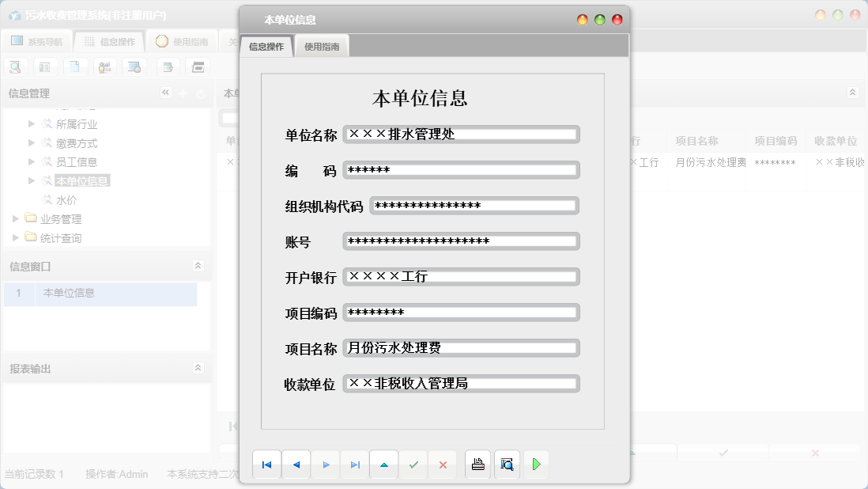Jump to last record with the navigation icon
This screenshot has width=868, height=489.
tap(354, 464)
